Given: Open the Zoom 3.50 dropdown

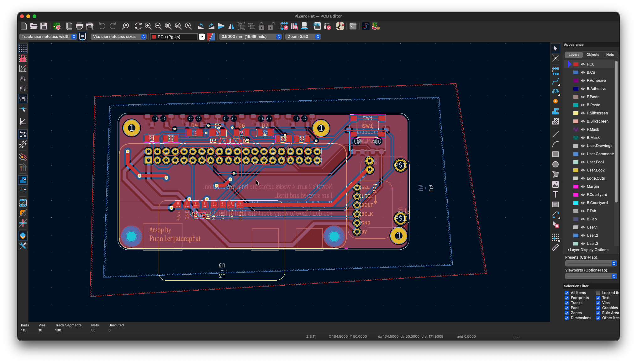Looking at the screenshot, I should point(303,37).
